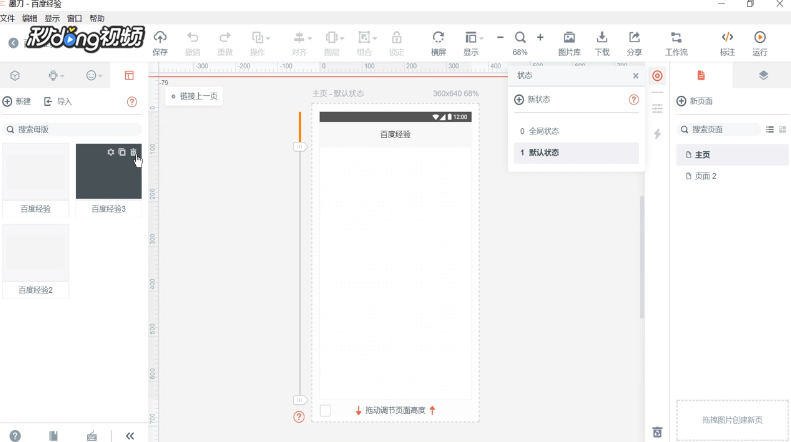Viewport: 791px width, 442px height.
Task: Click delete trash icon on 百度经验3 thumbnail
Action: coord(133,152)
